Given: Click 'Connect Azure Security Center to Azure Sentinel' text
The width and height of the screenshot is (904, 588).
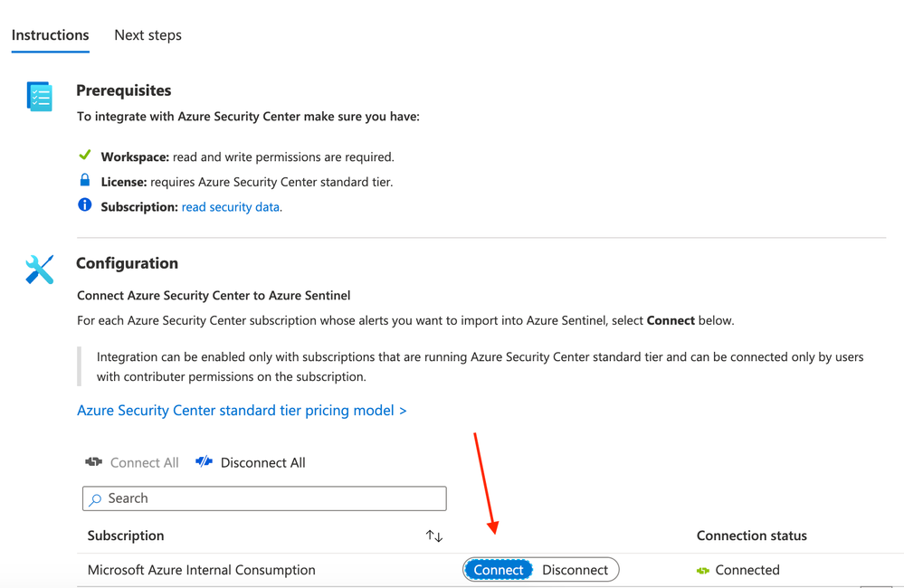Looking at the screenshot, I should tap(214, 296).
